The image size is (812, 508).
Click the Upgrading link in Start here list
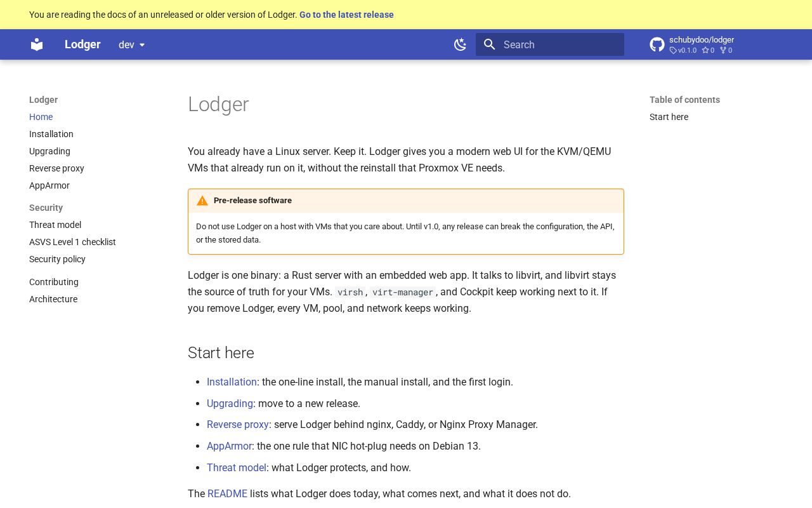[230, 403]
